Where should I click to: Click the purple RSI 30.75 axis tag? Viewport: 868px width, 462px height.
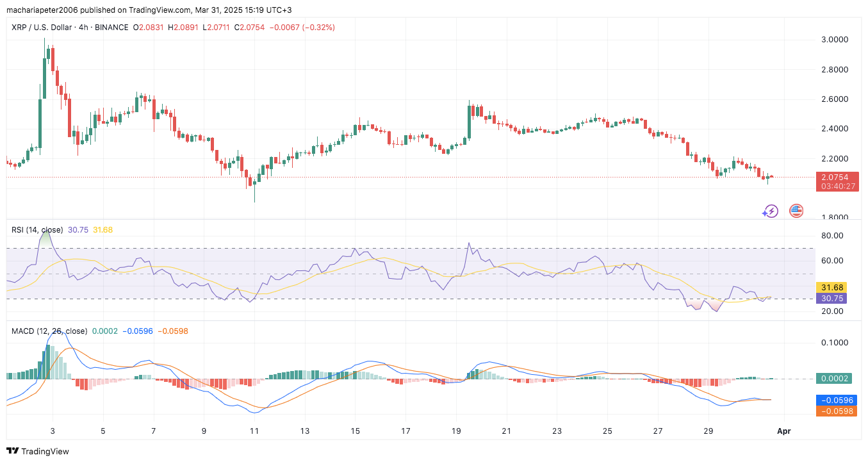[831, 298]
